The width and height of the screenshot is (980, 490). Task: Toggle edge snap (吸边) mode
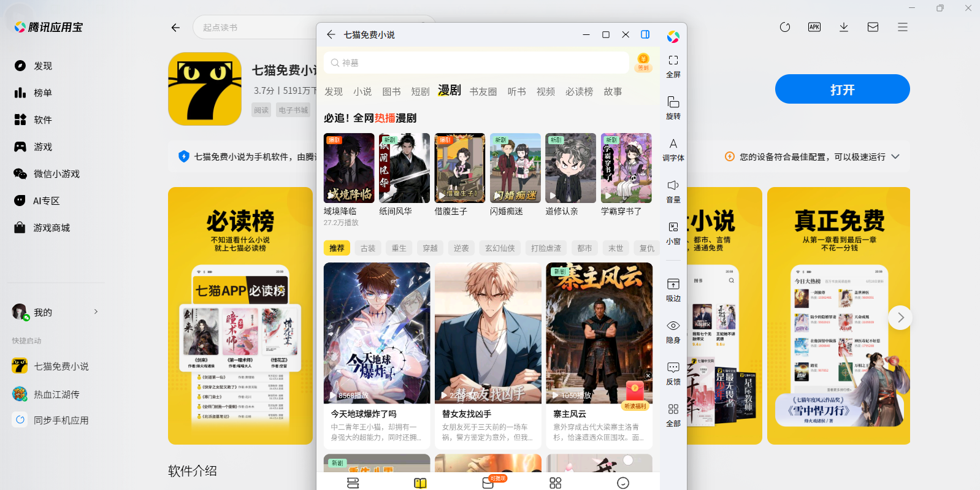point(673,285)
